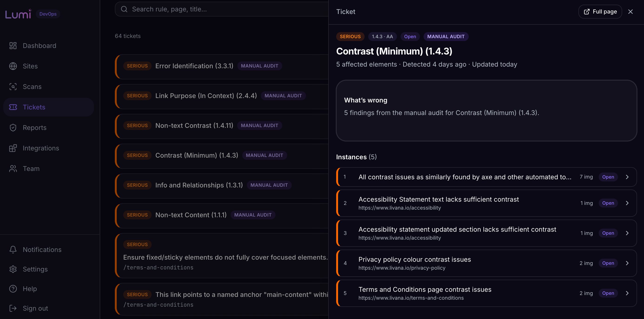
Task: Expand chevron for Terms and Conditions contrast issues
Action: (x=627, y=293)
